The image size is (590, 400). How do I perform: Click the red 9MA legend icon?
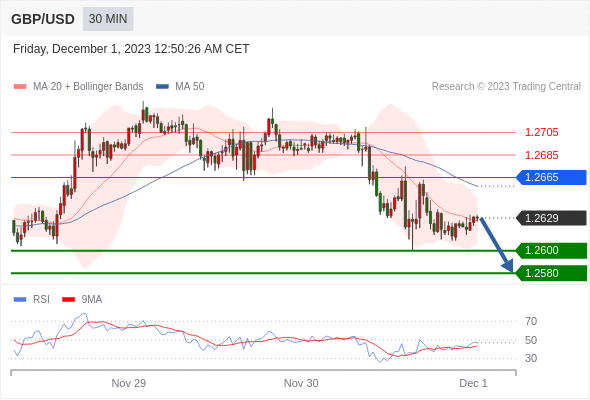coord(68,300)
